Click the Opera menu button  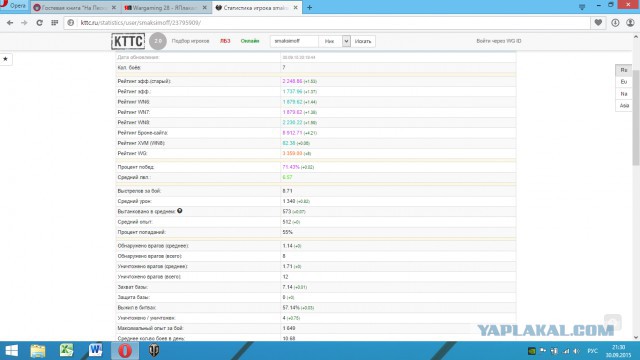13,6
